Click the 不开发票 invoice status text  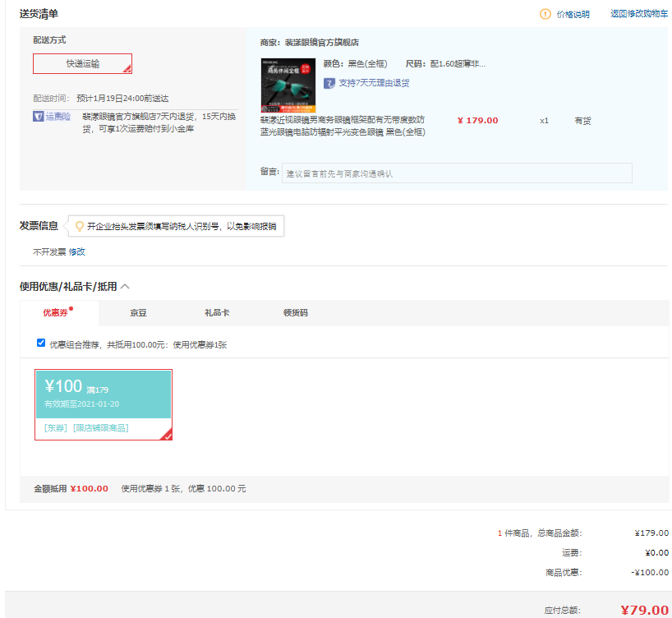pyautogui.click(x=49, y=251)
